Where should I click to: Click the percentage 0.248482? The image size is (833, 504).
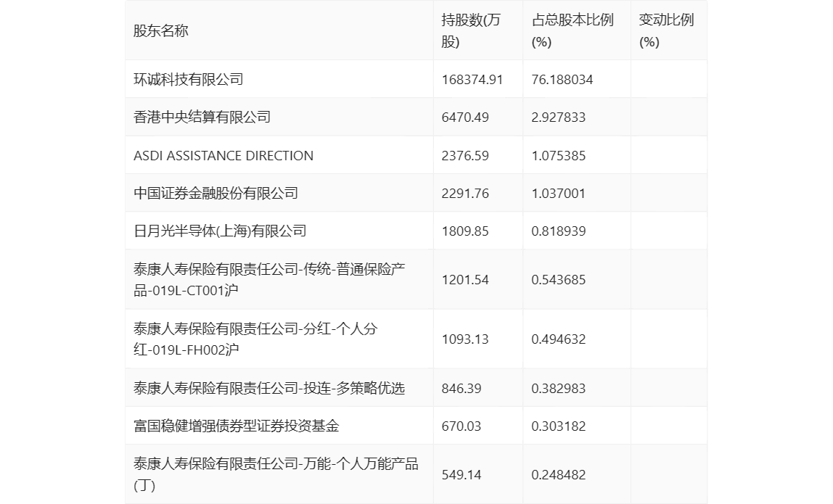558,475
